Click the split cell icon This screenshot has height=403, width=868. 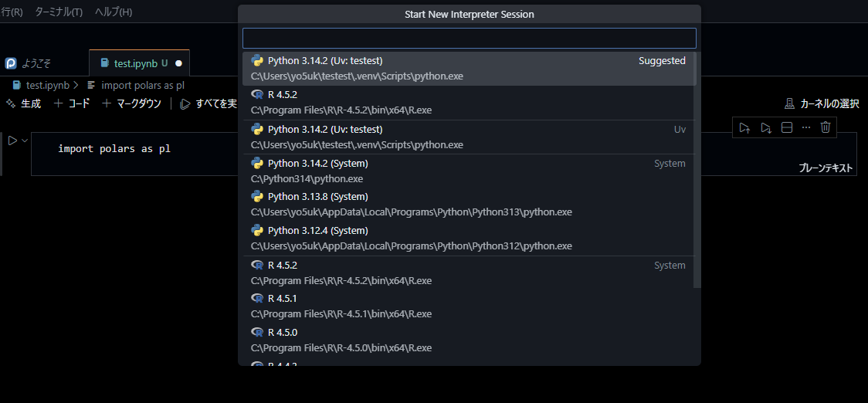pyautogui.click(x=787, y=127)
